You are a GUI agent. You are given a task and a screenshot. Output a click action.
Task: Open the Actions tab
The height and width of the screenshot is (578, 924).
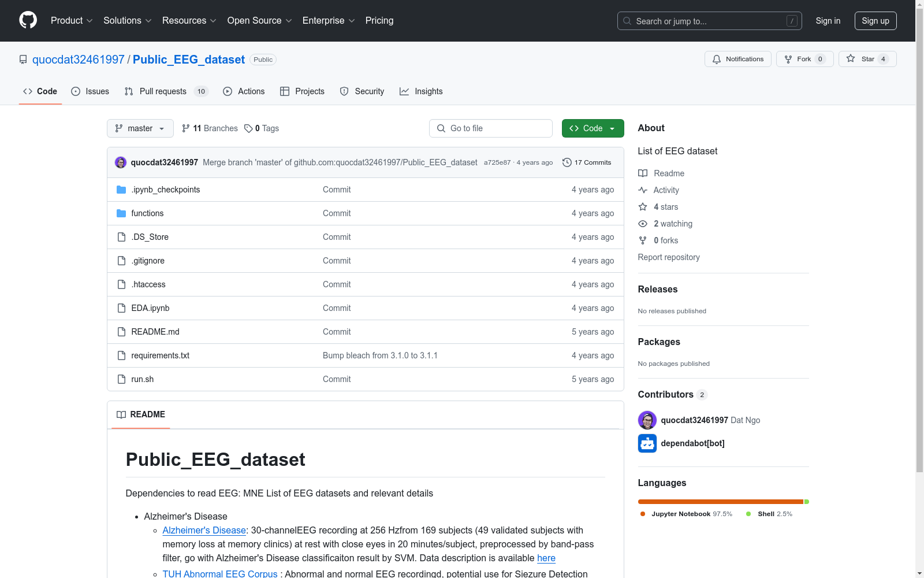pyautogui.click(x=244, y=91)
